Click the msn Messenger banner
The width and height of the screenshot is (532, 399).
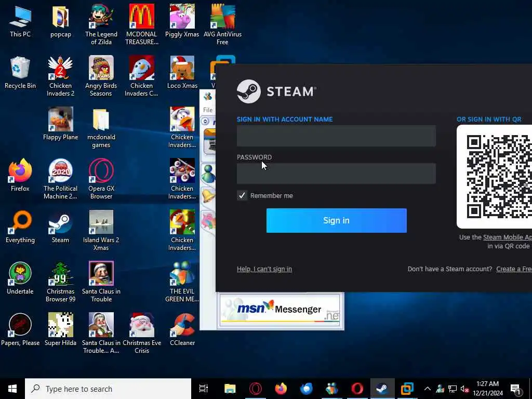click(x=280, y=311)
